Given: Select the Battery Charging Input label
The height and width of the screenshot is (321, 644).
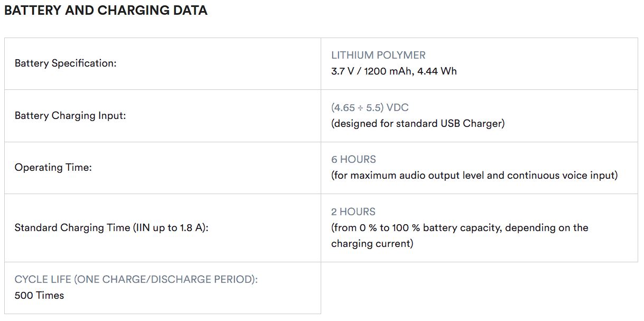Looking at the screenshot, I should 70,115.
